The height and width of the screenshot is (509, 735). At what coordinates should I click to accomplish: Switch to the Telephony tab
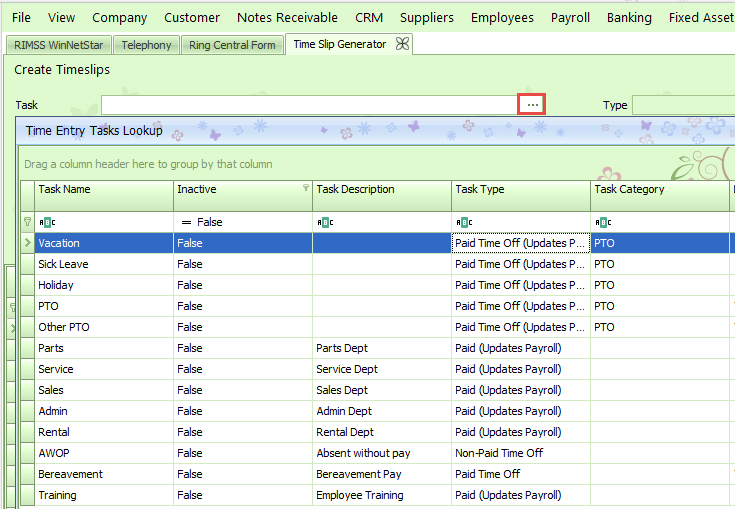[147, 45]
